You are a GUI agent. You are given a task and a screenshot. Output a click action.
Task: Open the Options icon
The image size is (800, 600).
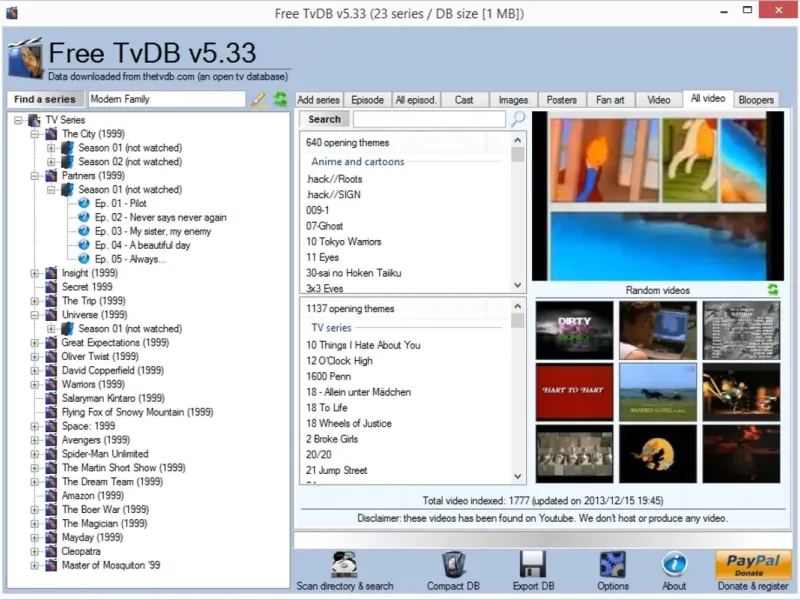[x=612, y=563]
